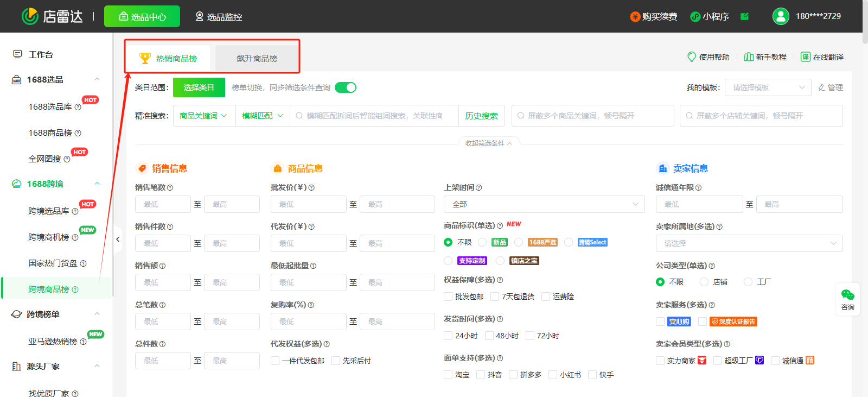Collapse filters via 收起筛选条件
The image size is (868, 397).
point(488,143)
